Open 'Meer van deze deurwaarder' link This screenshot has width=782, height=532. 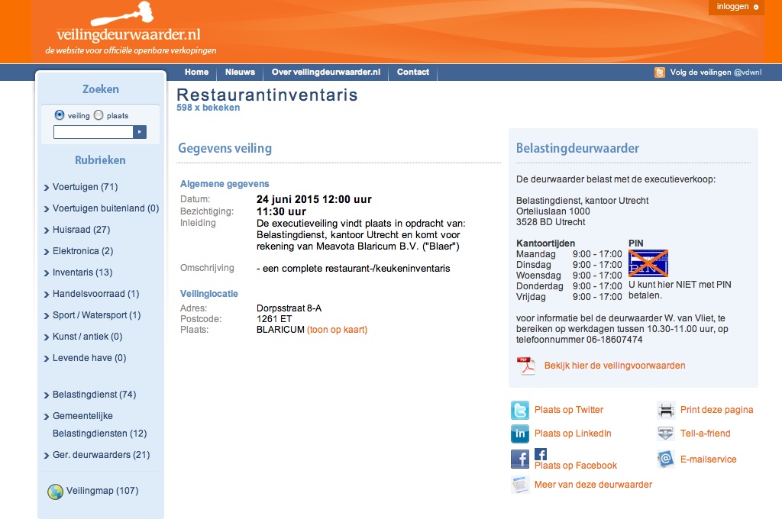pyautogui.click(x=593, y=485)
